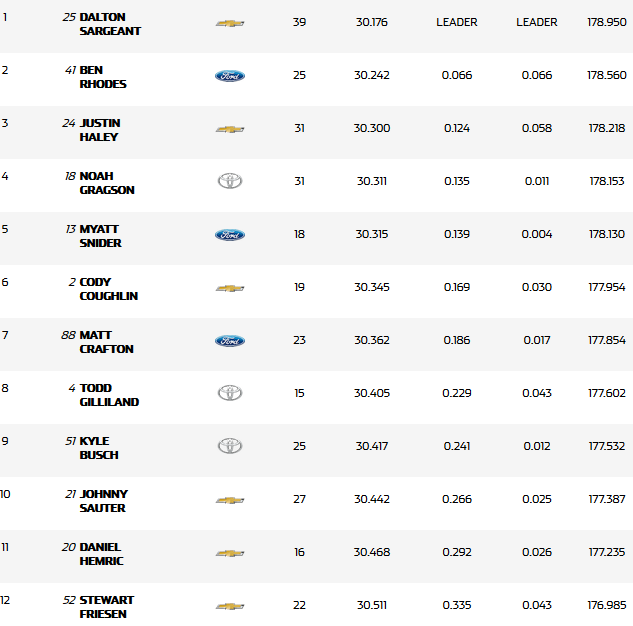Open driver Dalton Sargeant's name link
This screenshot has height=626, width=633.
[110, 24]
